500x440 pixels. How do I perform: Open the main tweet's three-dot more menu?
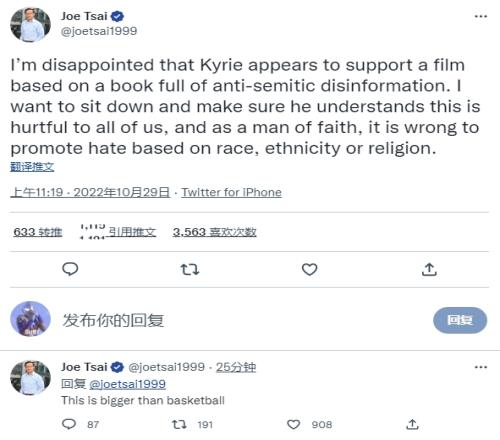pos(481,16)
